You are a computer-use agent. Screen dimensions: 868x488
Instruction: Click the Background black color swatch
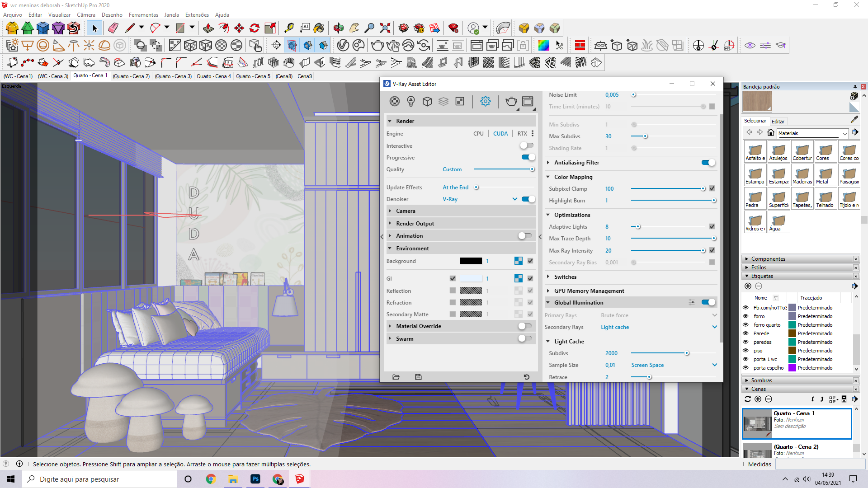coord(471,261)
